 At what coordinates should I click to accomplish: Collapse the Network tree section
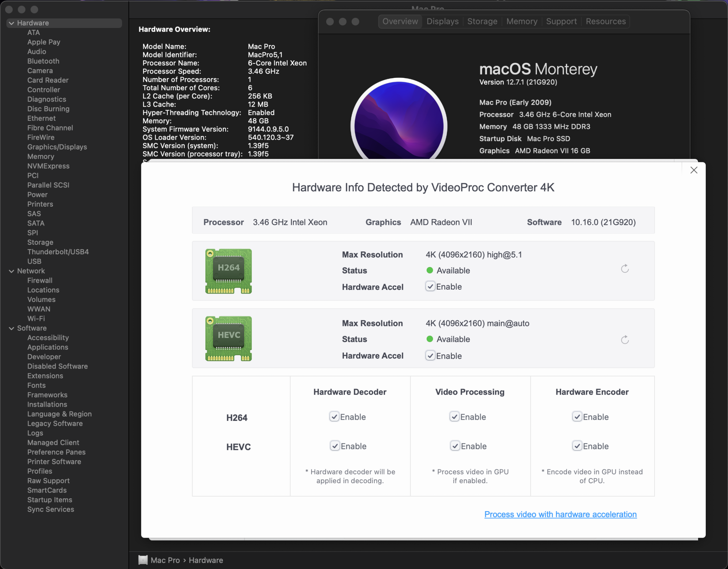tap(12, 271)
